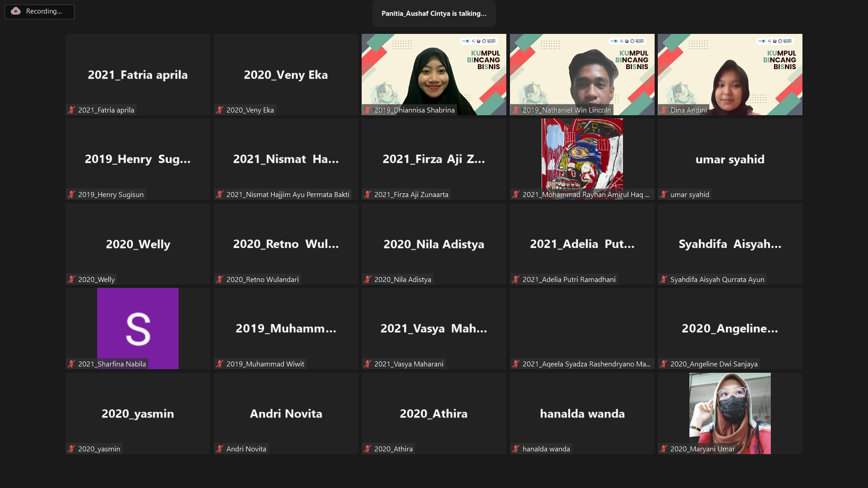Click muted mic icon beside 2020_Athira

368,449
